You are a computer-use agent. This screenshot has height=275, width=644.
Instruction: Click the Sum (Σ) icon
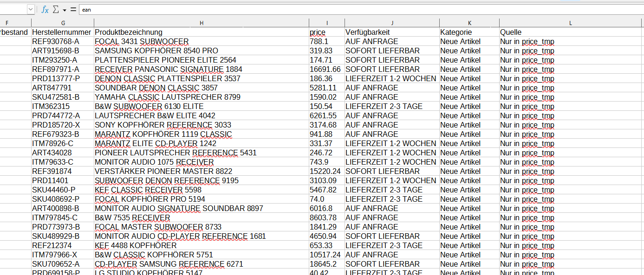56,10
